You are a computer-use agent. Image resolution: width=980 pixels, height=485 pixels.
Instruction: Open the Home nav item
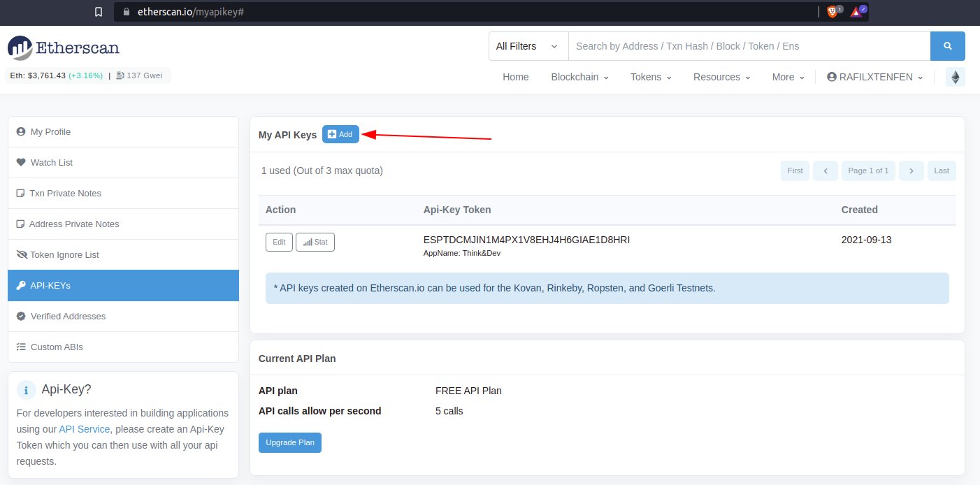pyautogui.click(x=516, y=77)
